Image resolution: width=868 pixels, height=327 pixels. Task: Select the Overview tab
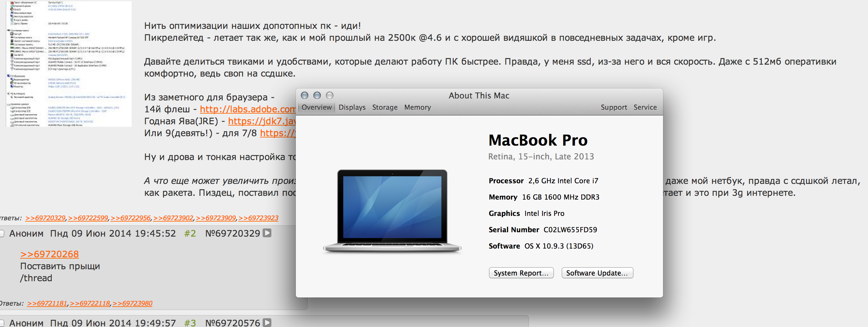316,107
